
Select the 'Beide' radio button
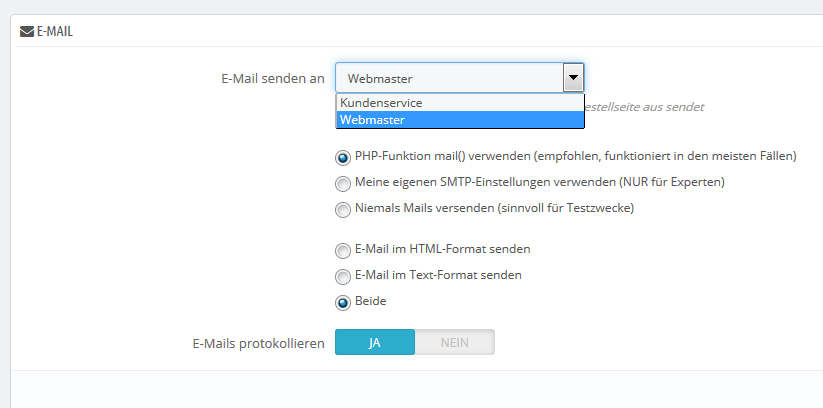[x=343, y=301]
